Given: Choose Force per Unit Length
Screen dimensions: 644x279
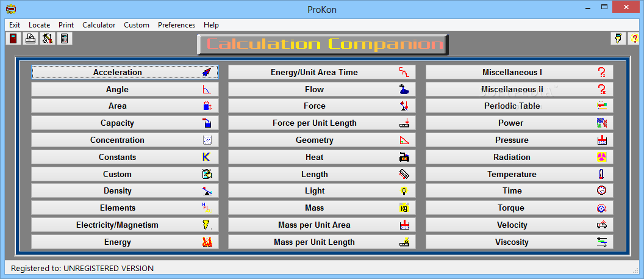Looking at the screenshot, I should click(322, 123).
